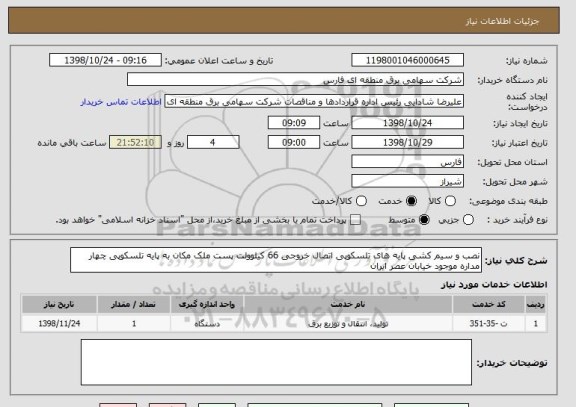576x407 pixels.
Task: Click the ردیف column header
Action: pyautogui.click(x=536, y=305)
